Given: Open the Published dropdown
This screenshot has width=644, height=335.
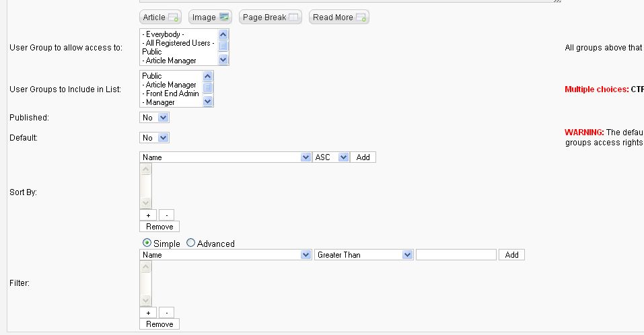Looking at the screenshot, I should coord(154,118).
